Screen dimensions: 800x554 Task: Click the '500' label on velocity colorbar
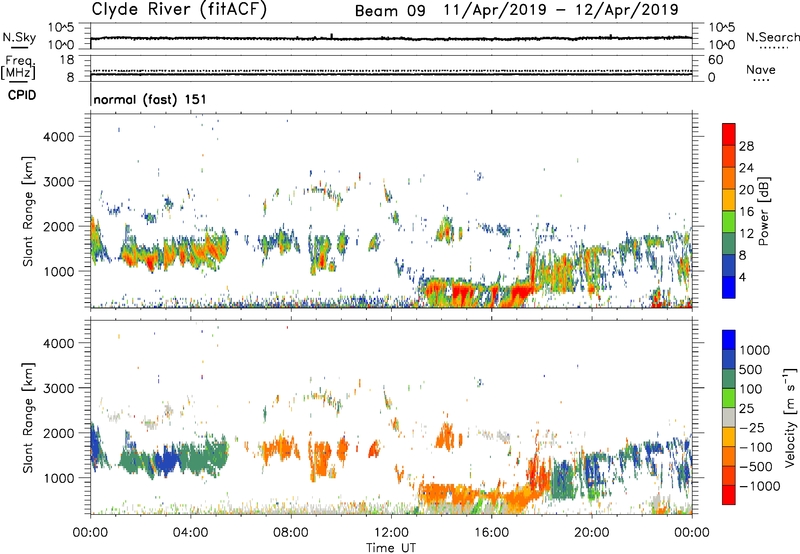751,370
